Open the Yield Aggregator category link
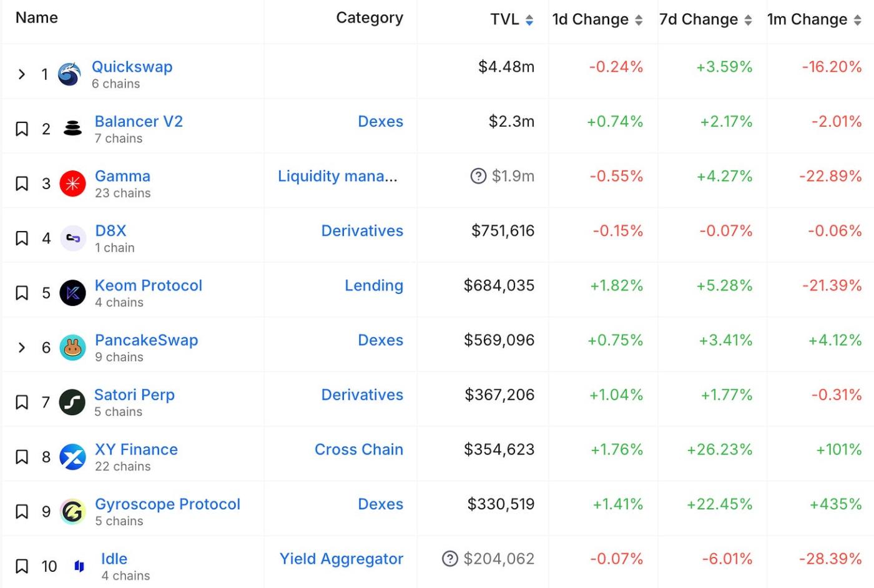Viewport: 874px width, 588px height. [341, 559]
